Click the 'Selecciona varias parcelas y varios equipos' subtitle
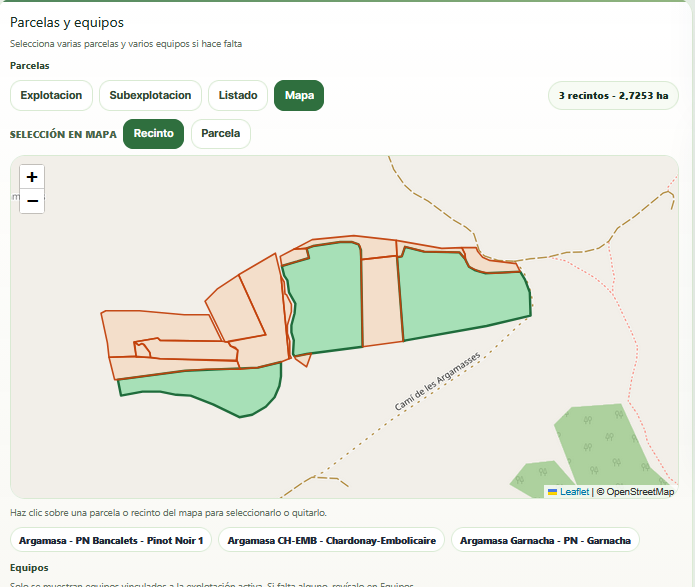Screen dimensions: 695x587 point(126,43)
